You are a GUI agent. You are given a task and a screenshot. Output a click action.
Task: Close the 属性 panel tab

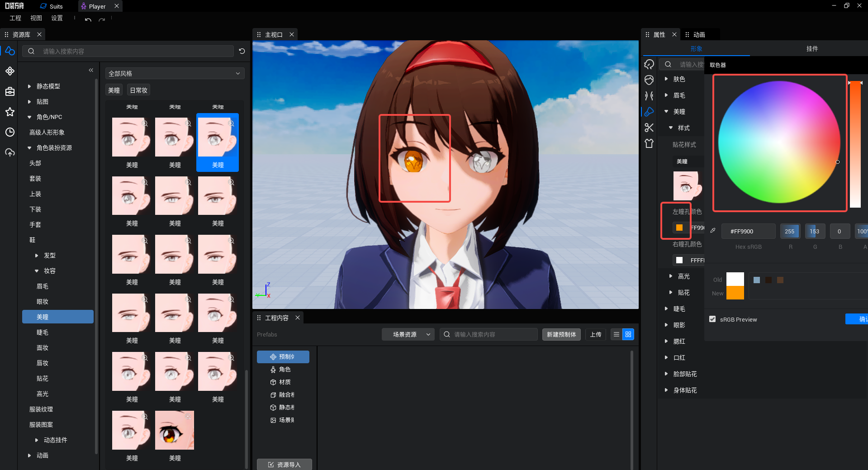[674, 34]
